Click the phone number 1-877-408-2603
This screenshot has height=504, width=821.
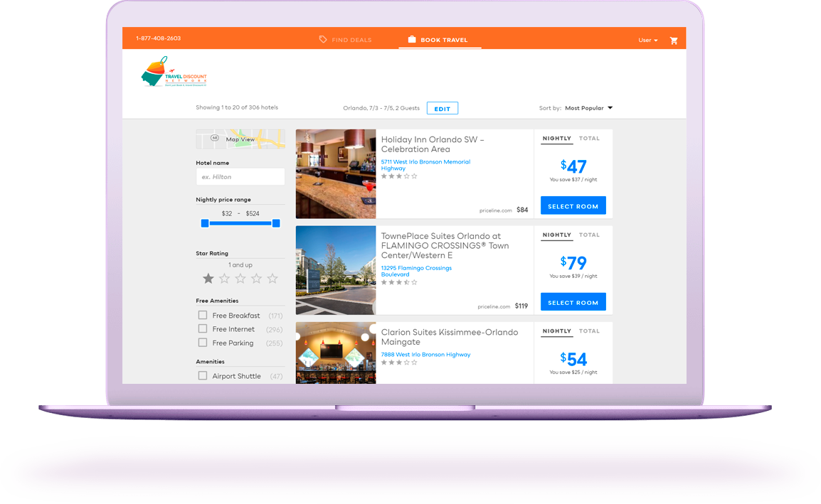tap(158, 38)
